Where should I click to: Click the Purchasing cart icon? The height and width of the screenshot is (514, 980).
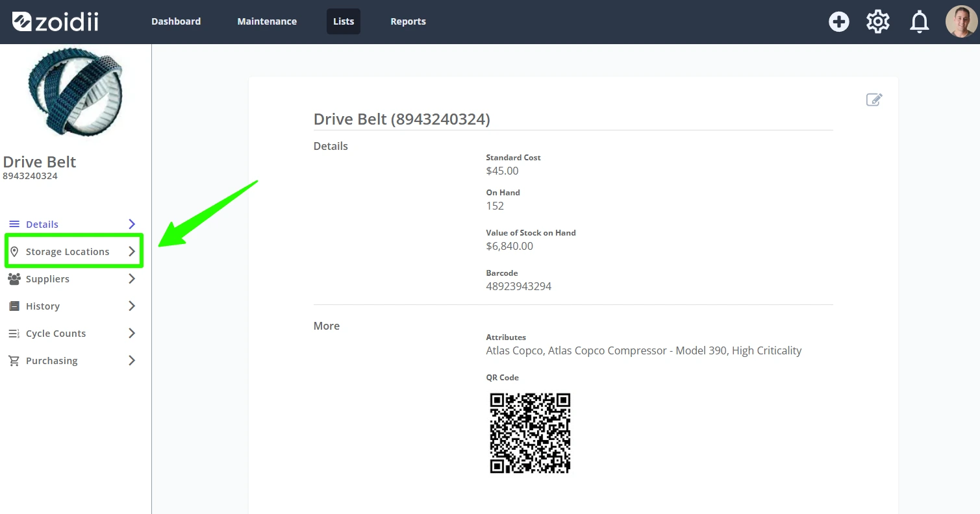(14, 361)
